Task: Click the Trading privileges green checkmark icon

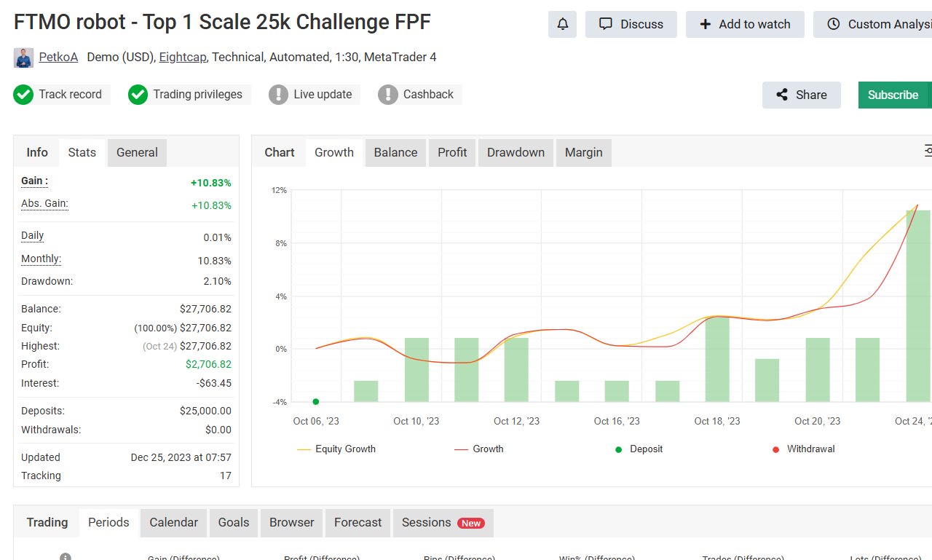Action: [138, 95]
